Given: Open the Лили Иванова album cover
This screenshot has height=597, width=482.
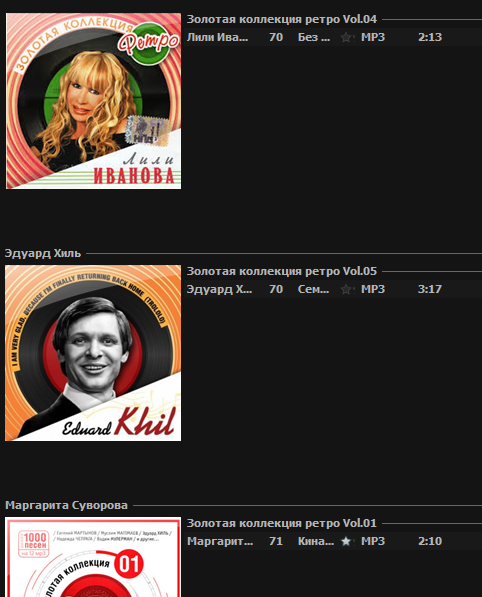Looking at the screenshot, I should click(93, 101).
